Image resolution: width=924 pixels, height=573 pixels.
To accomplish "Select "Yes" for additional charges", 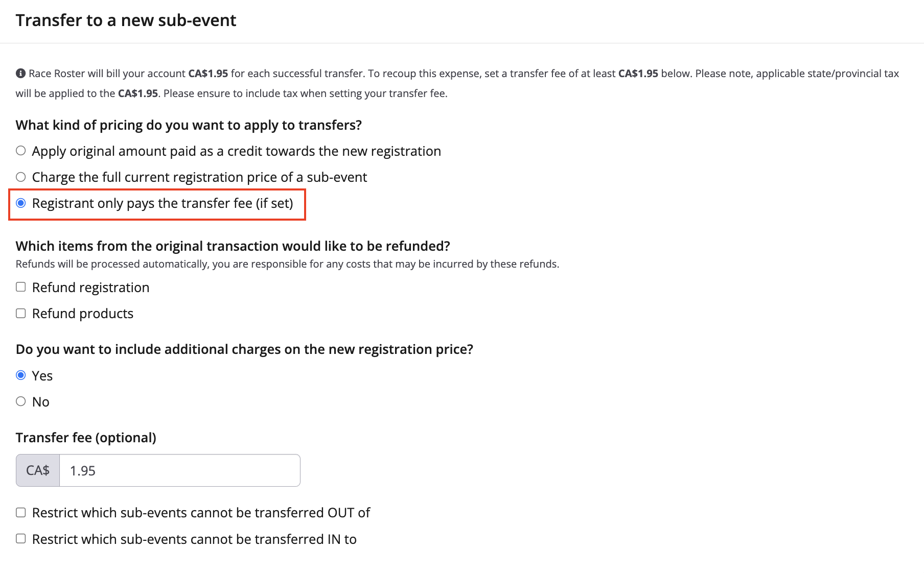I will click(x=21, y=375).
